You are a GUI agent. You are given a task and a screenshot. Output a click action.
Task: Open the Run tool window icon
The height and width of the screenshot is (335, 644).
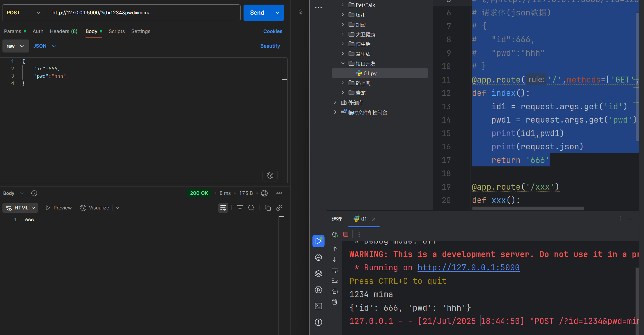point(318,241)
